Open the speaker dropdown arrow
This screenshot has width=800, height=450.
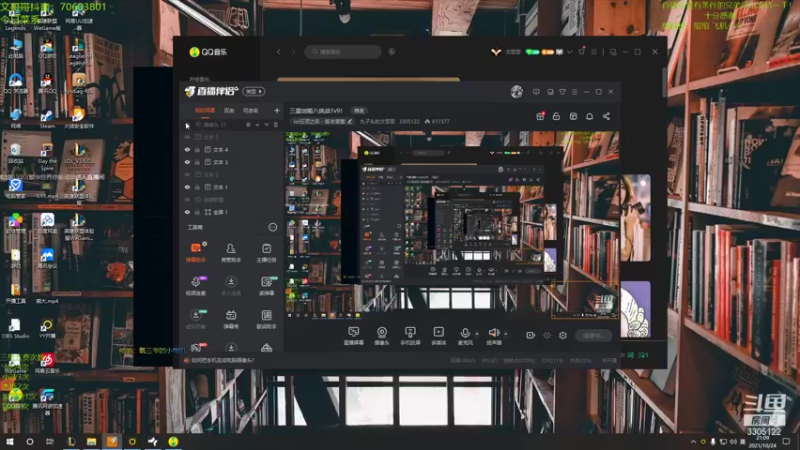506,334
